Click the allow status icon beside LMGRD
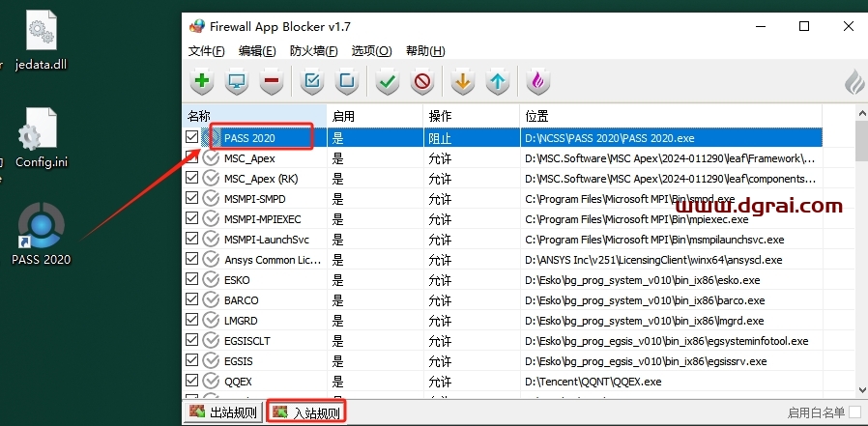Screen dimensions: 868x426 (x=211, y=321)
